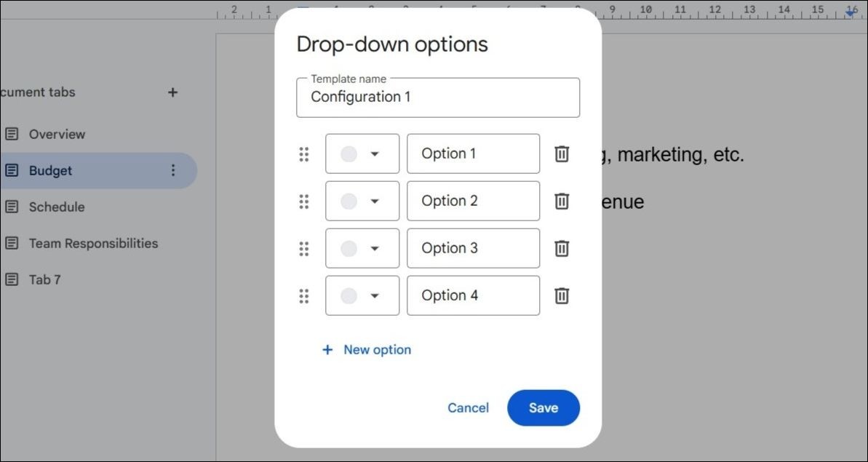Screen dimensions: 868x462
Task: Click the Overview tab's document icon
Action: click(12, 134)
